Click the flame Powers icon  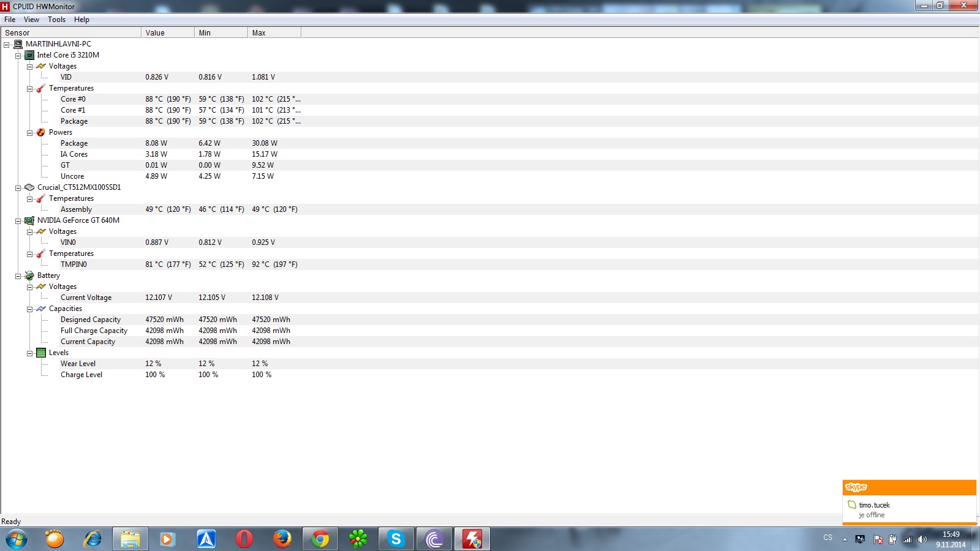(41, 132)
